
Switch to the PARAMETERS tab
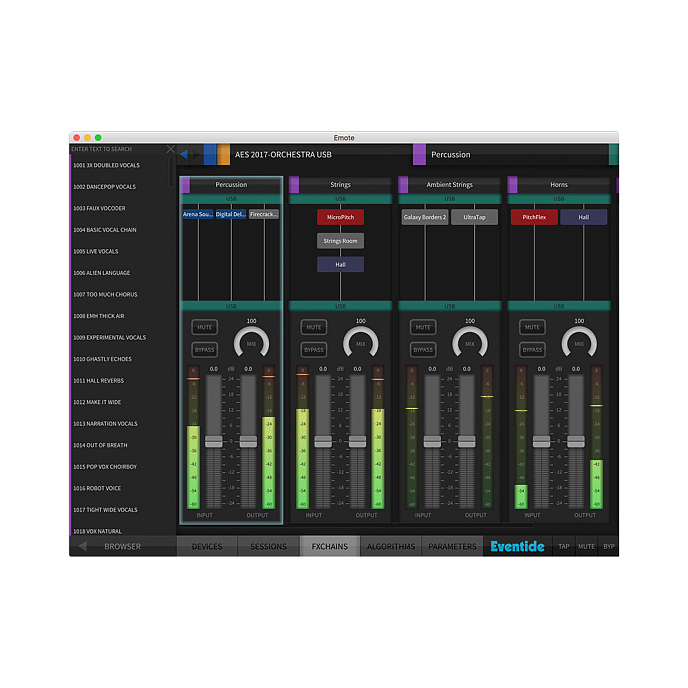tap(452, 546)
